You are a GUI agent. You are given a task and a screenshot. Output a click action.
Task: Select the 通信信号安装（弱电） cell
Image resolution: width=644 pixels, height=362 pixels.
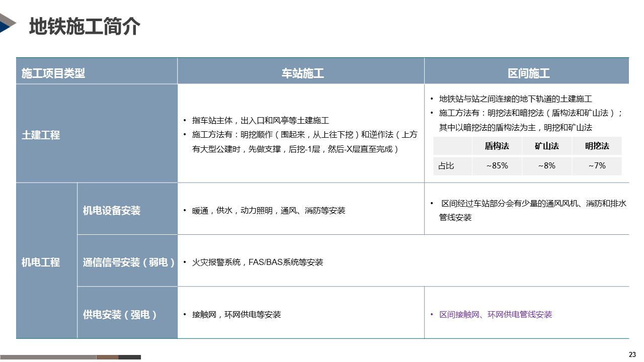129,262
